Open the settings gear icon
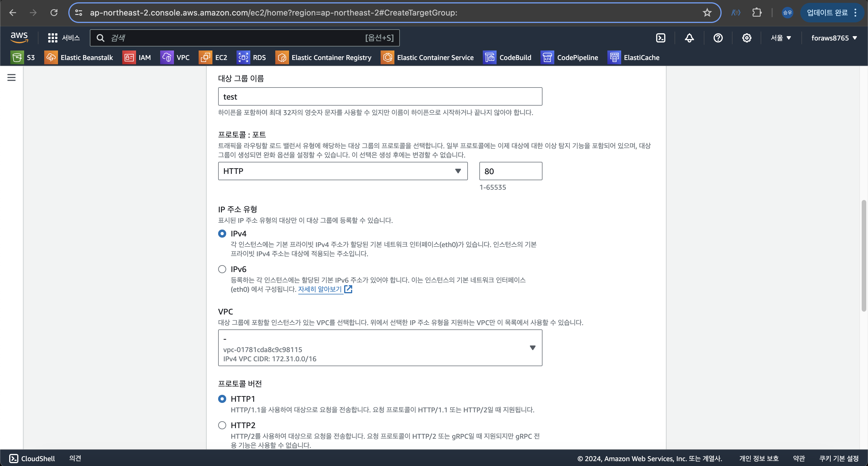Image resolution: width=868 pixels, height=466 pixels. pyautogui.click(x=746, y=38)
